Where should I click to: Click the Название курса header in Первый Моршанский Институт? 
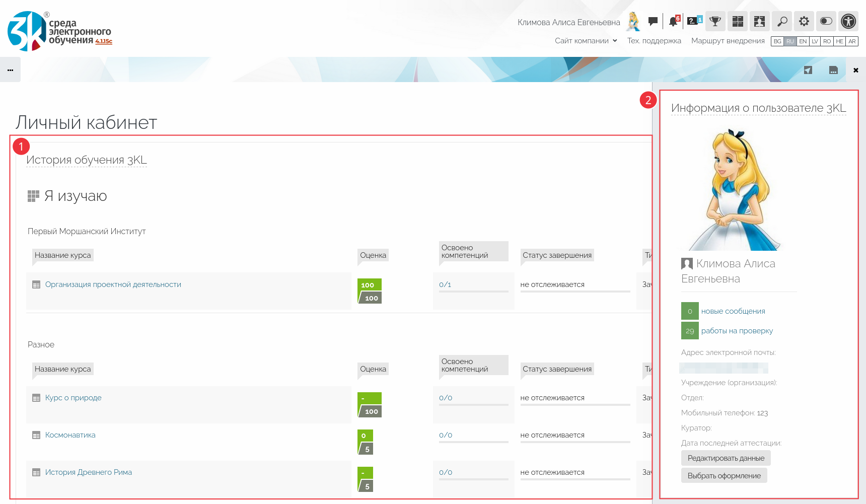63,255
